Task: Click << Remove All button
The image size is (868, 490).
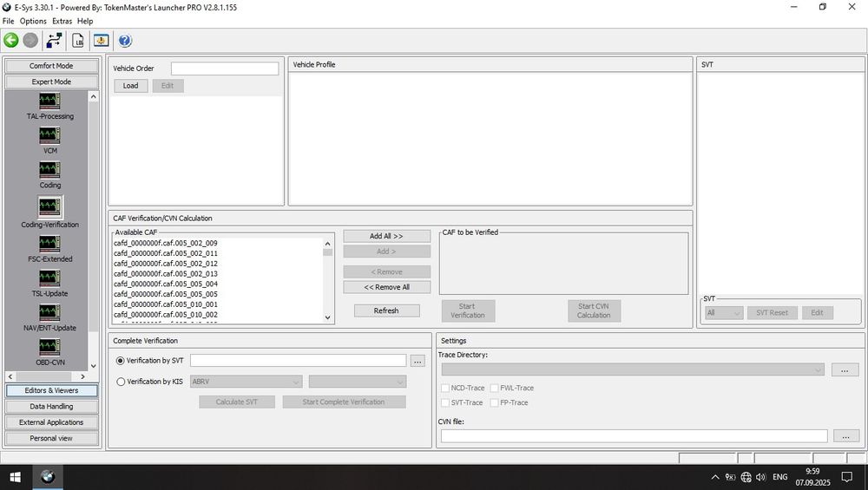Action: pos(386,288)
